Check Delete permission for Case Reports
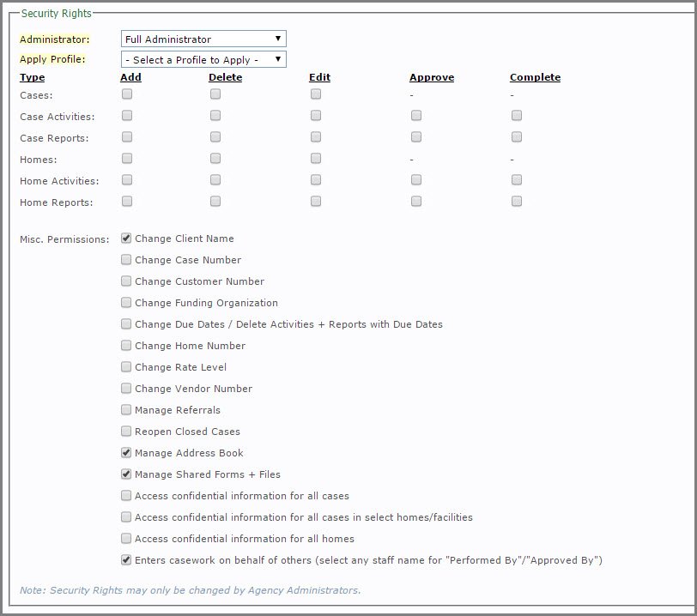 (215, 137)
